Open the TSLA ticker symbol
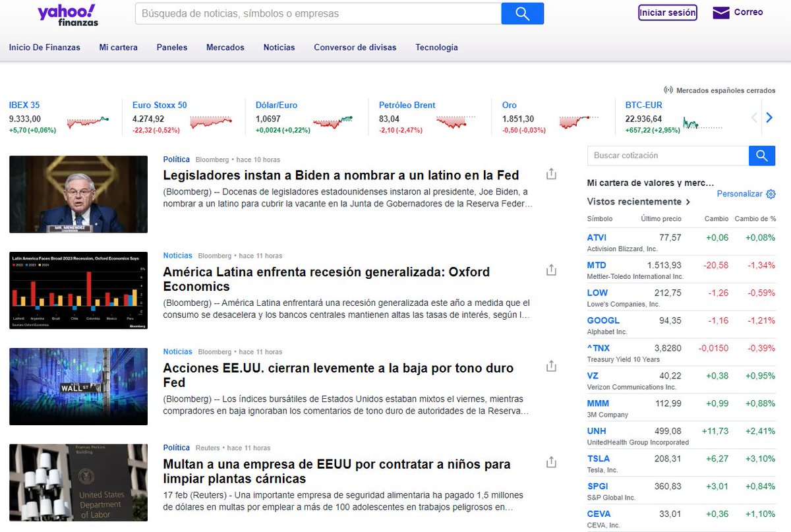This screenshot has width=791, height=532. 599,459
